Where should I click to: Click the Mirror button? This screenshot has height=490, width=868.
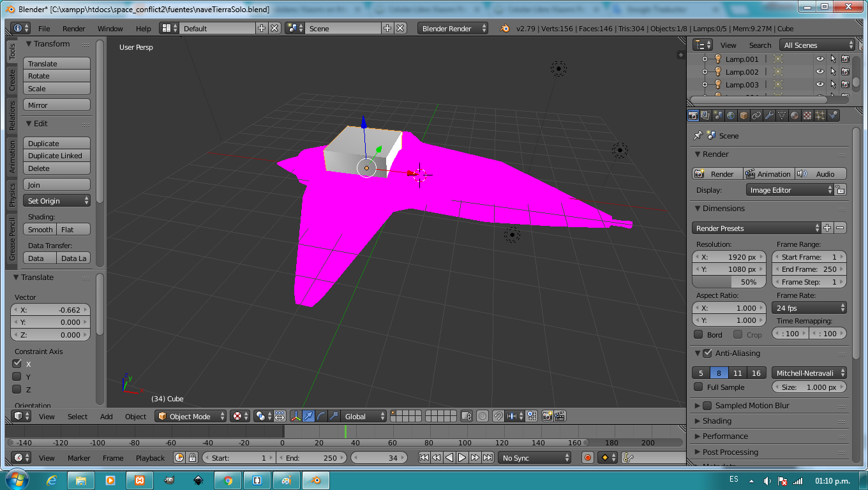point(57,105)
